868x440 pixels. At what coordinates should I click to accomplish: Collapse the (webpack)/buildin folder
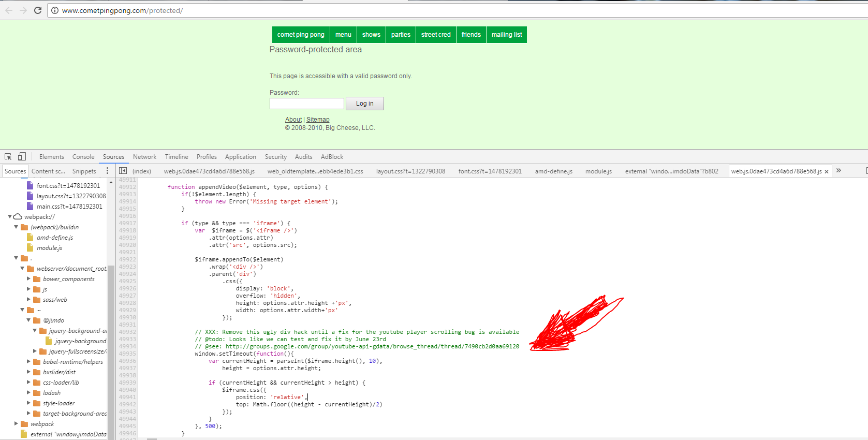click(16, 227)
